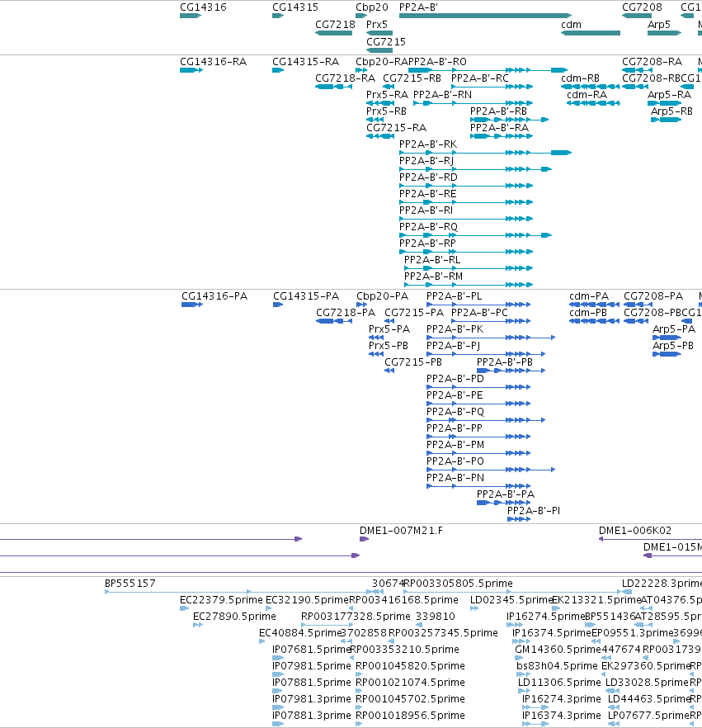Open protein PP2A-B'-PK
This screenshot has height=728, width=702.
click(x=455, y=329)
